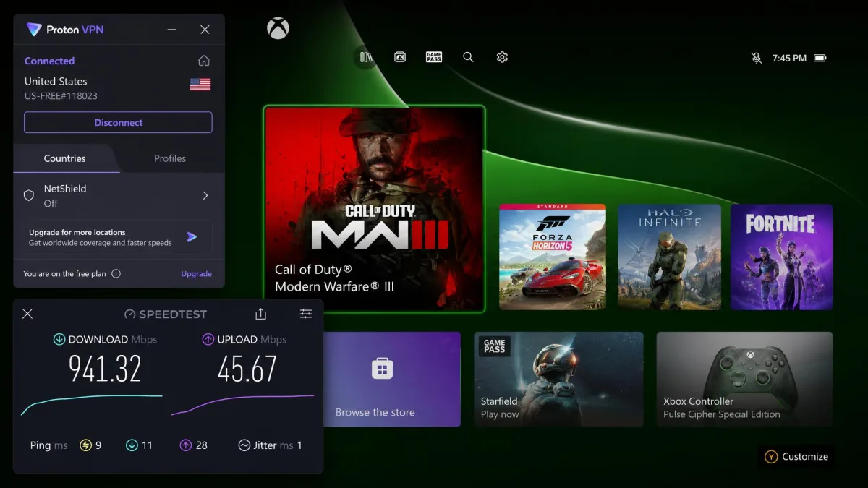Viewport: 868px width, 488px height.
Task: Share the Speedtest result
Action: [261, 314]
